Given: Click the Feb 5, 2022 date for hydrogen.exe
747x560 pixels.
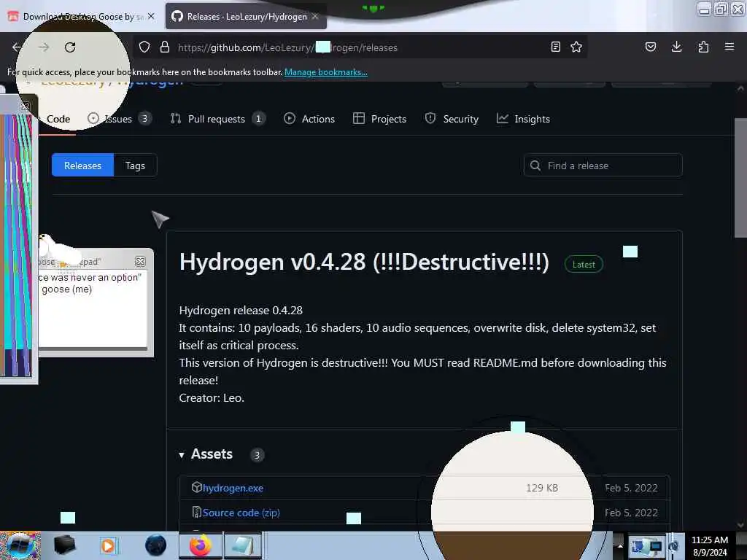Looking at the screenshot, I should (631, 488).
